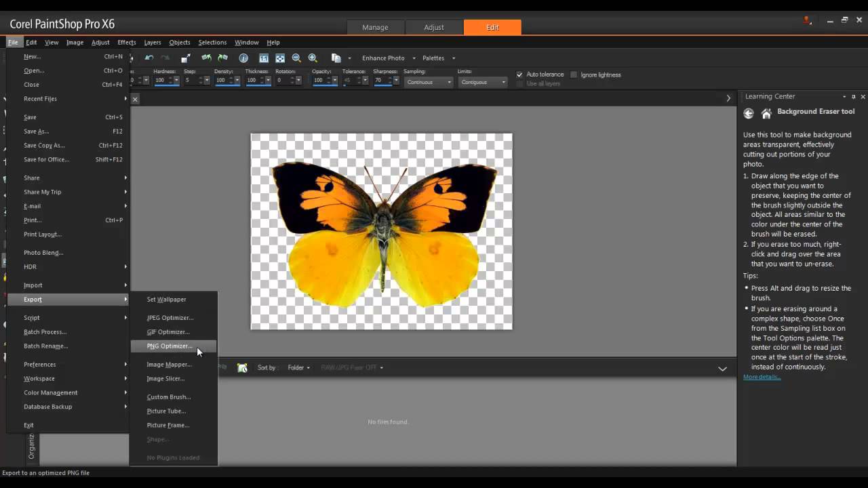Click the Resize image toolbar icon

pyautogui.click(x=186, y=58)
